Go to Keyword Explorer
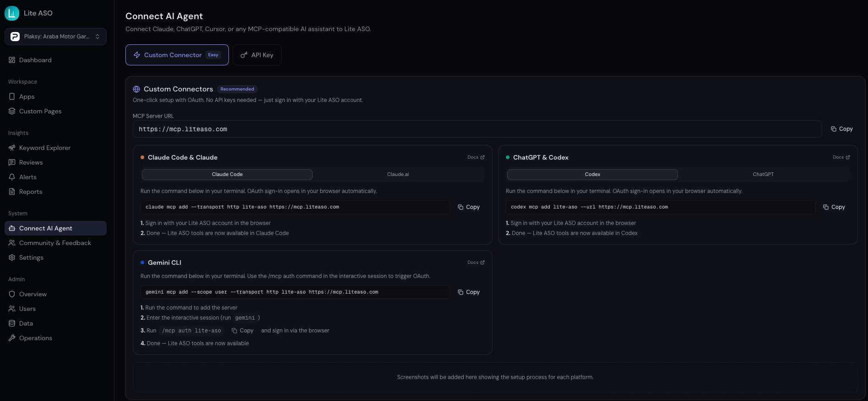This screenshot has width=868, height=401. coord(55,148)
